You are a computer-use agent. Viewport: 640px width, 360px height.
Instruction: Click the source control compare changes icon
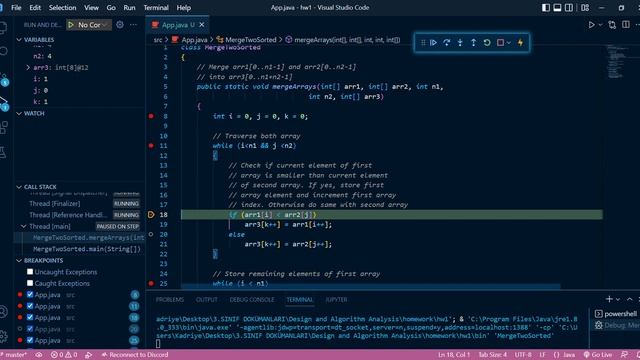[x=612, y=25]
